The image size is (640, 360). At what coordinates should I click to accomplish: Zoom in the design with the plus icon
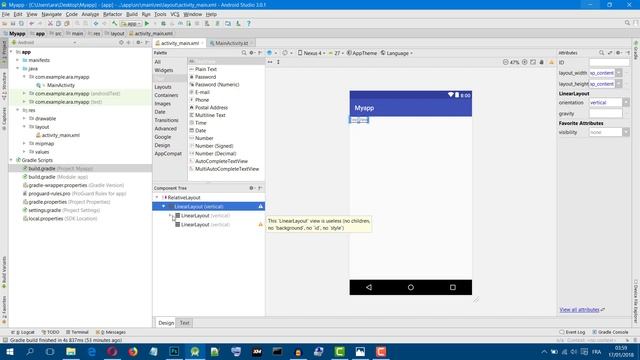click(x=524, y=62)
